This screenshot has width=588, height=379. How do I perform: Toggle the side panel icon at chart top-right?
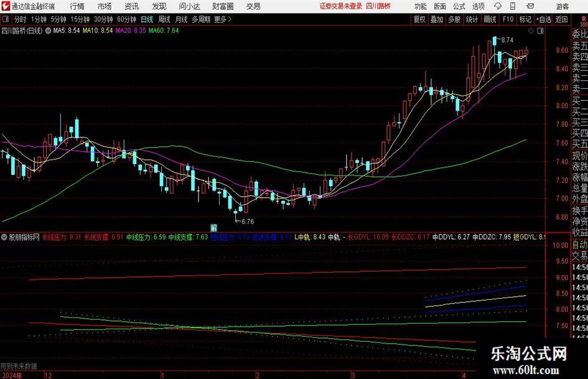(540, 31)
